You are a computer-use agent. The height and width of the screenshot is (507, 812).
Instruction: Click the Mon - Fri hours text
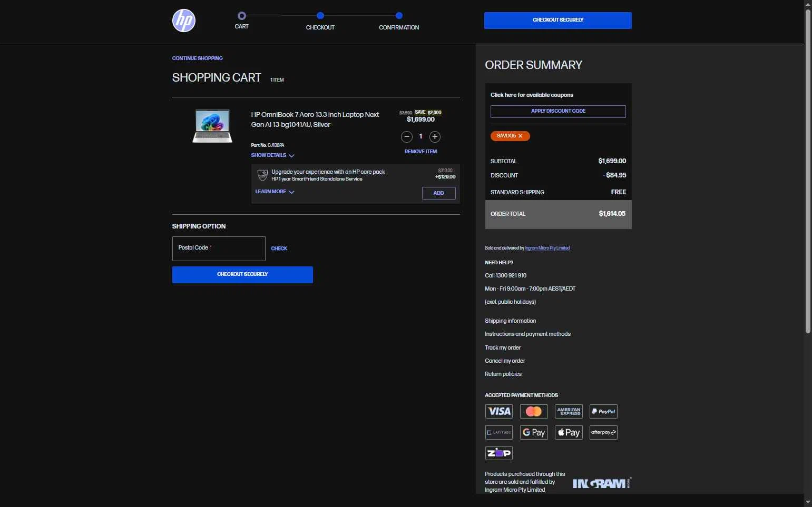(x=530, y=289)
